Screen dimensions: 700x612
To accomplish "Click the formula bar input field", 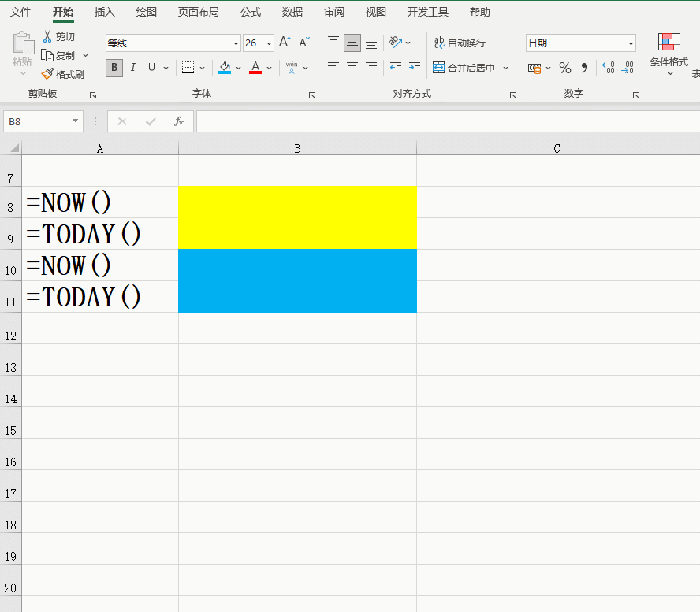I will coord(448,121).
